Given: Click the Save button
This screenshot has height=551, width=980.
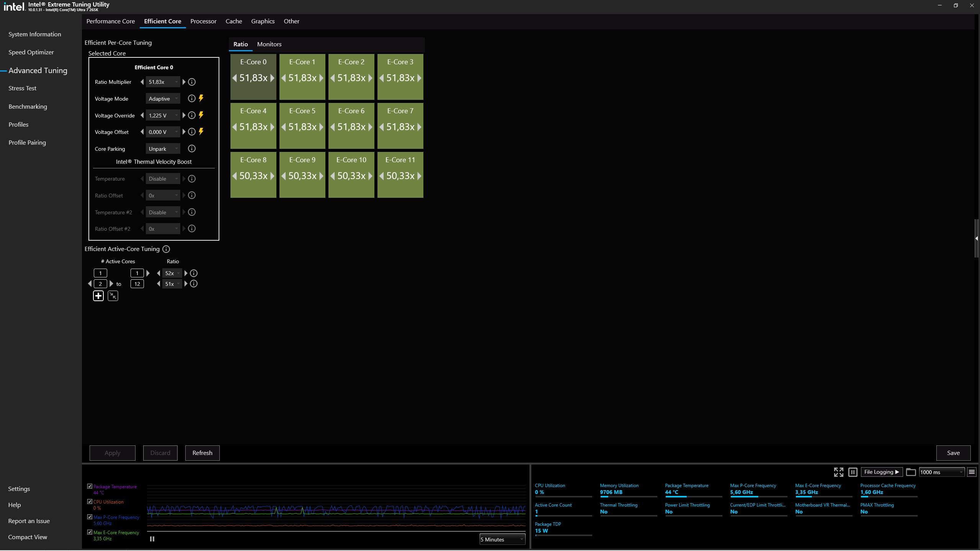Looking at the screenshot, I should (x=953, y=453).
